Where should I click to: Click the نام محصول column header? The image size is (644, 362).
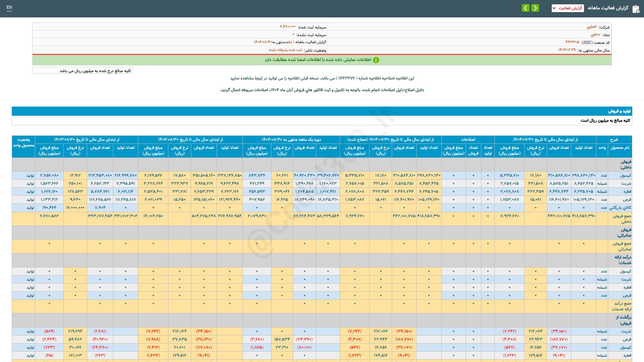620,147
